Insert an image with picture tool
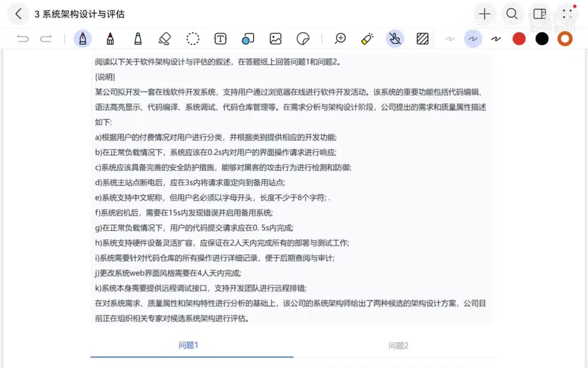The width and height of the screenshot is (588, 368). coord(276,39)
